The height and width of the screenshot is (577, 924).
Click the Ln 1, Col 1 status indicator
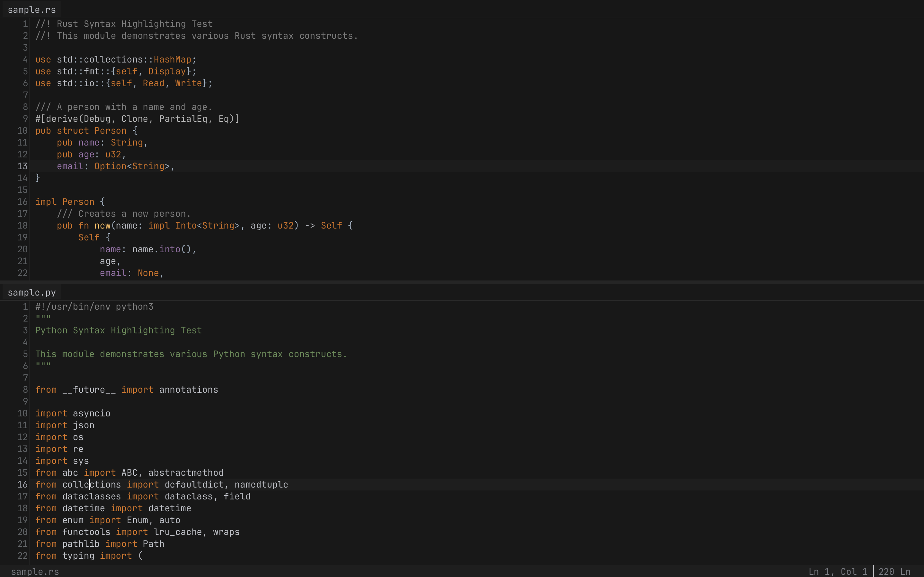[x=838, y=571]
